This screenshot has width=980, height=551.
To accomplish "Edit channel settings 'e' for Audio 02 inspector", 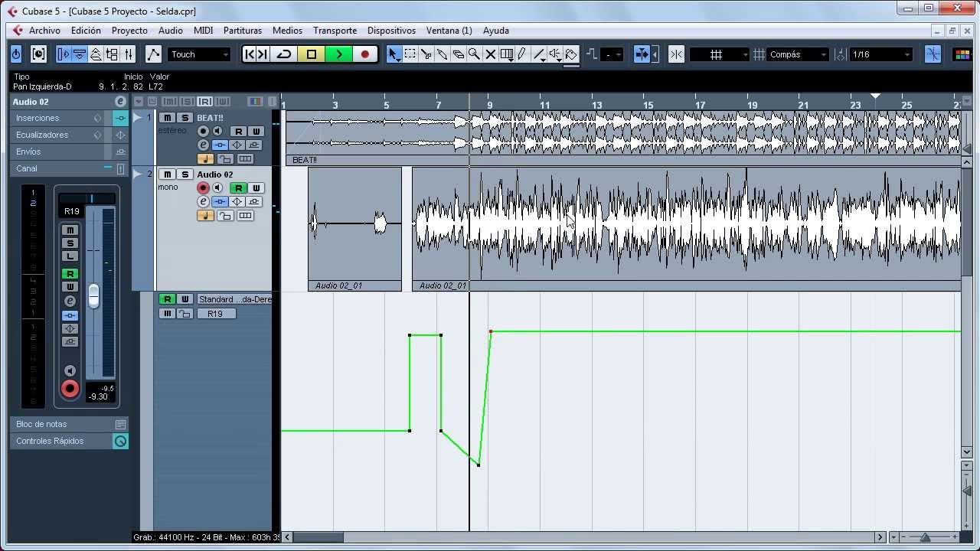I will pos(120,102).
